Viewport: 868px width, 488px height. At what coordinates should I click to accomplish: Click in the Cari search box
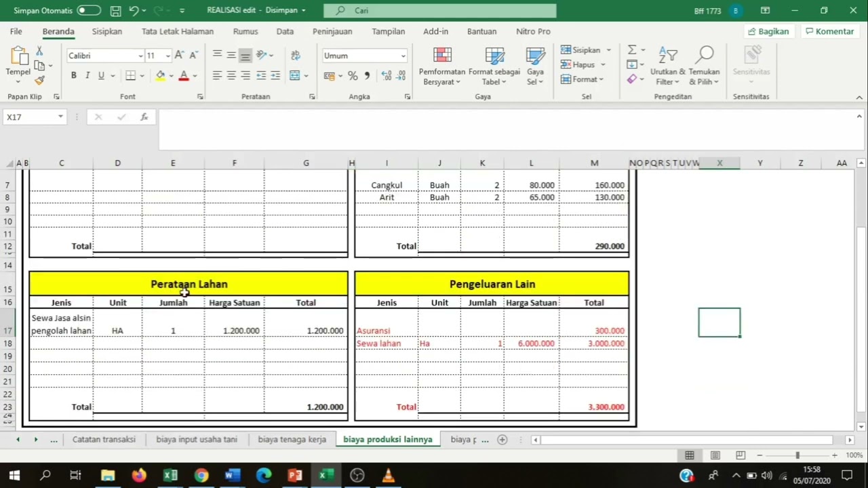click(440, 11)
